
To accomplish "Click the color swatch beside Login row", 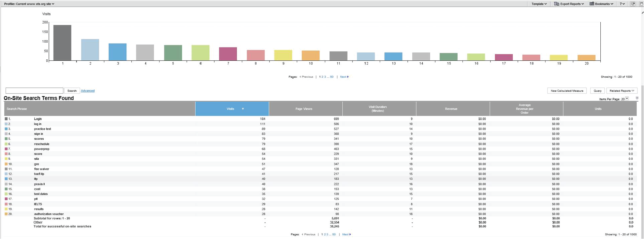I will coord(6,119).
